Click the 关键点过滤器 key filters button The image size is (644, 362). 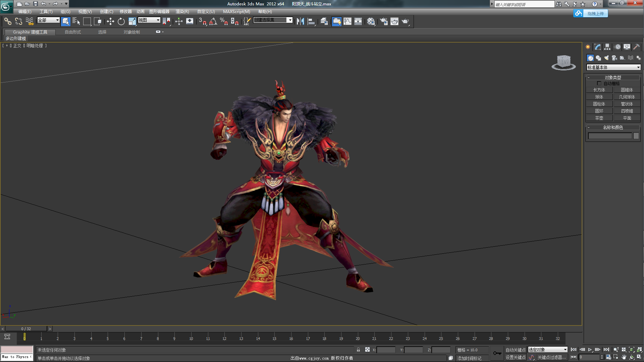[x=551, y=358]
